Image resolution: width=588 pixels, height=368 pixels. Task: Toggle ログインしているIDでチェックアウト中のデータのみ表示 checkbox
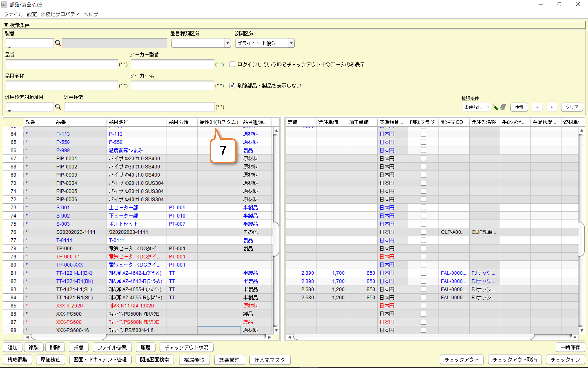tap(232, 64)
